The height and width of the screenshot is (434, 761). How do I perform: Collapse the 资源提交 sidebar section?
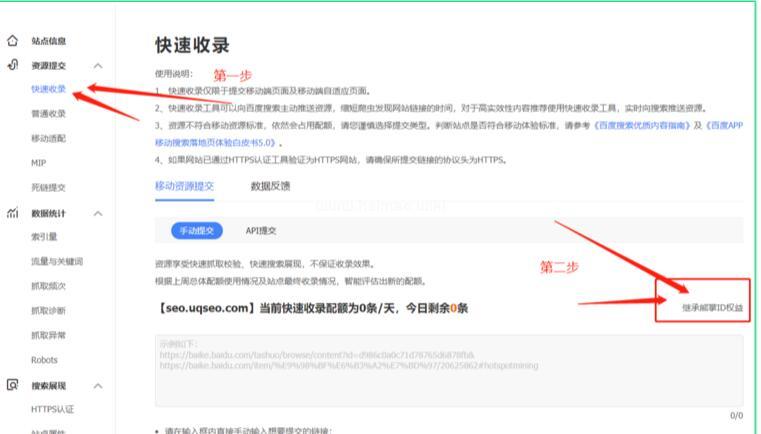click(x=98, y=65)
